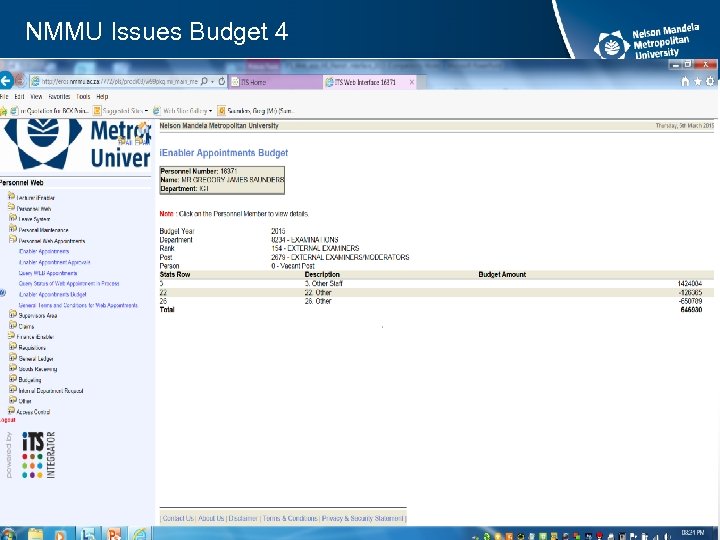This screenshot has height=540, width=720.
Task: Expand the Claims tree item label
Action: click(x=26, y=326)
